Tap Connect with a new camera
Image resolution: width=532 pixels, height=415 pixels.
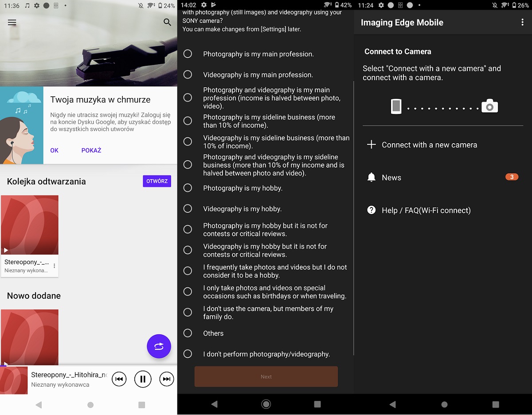[429, 145]
